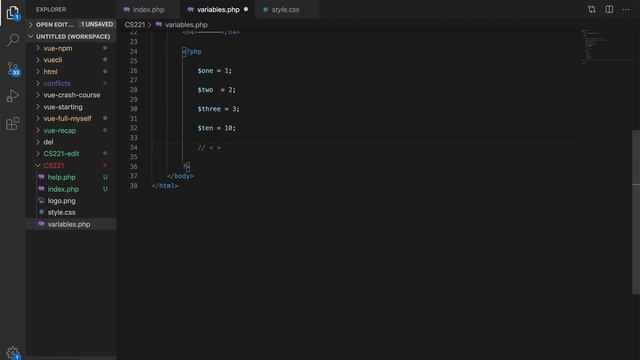Switch to style.css tab

point(285,9)
